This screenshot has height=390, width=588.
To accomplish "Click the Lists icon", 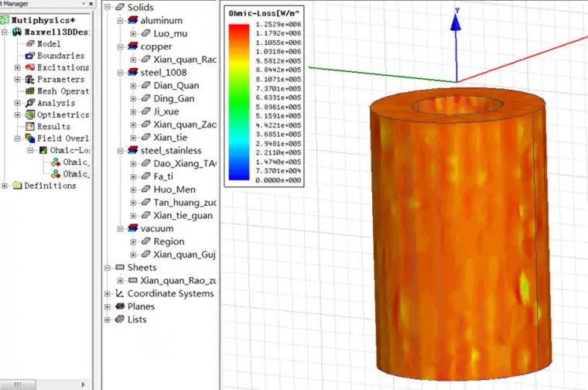I will tap(120, 319).
